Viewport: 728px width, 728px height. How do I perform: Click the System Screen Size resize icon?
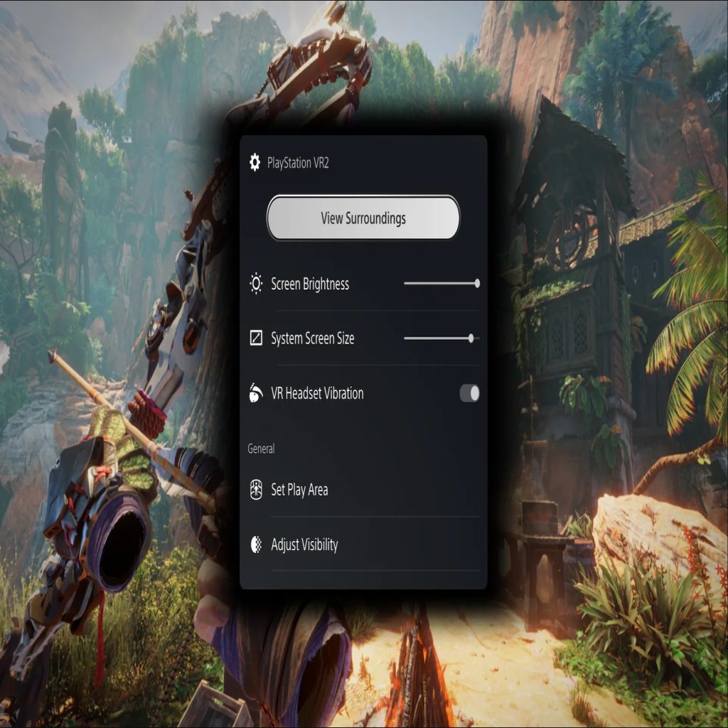[256, 338]
